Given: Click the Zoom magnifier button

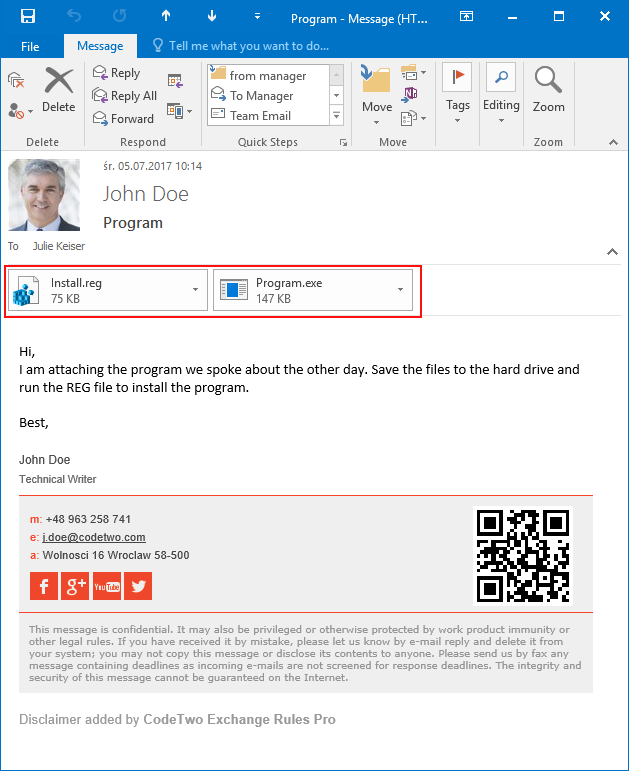Looking at the screenshot, I should pyautogui.click(x=548, y=90).
